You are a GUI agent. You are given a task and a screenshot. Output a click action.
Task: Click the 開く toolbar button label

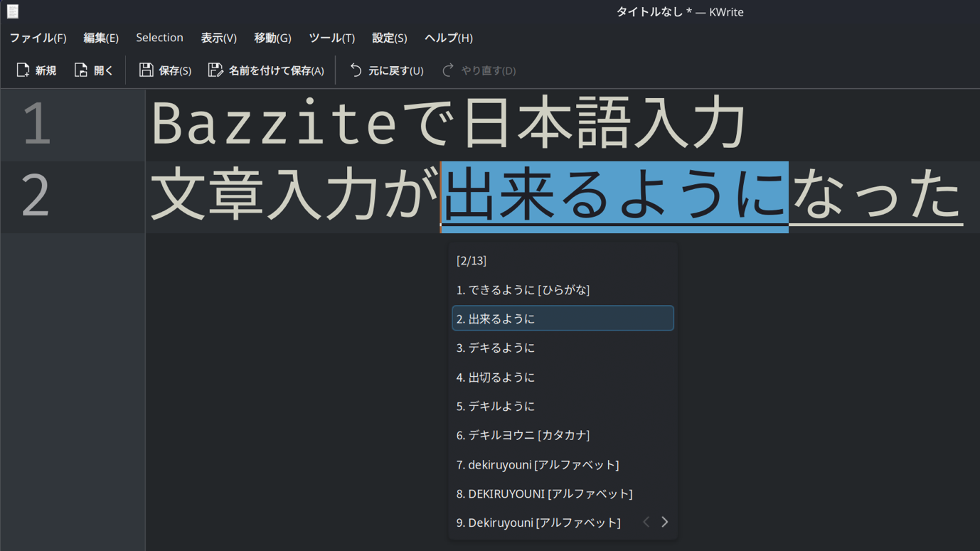point(104,70)
